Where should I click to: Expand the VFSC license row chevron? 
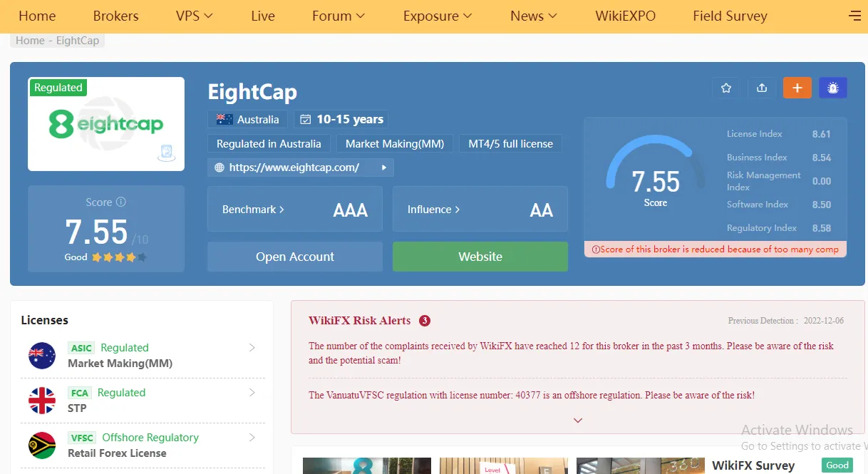pyautogui.click(x=252, y=438)
